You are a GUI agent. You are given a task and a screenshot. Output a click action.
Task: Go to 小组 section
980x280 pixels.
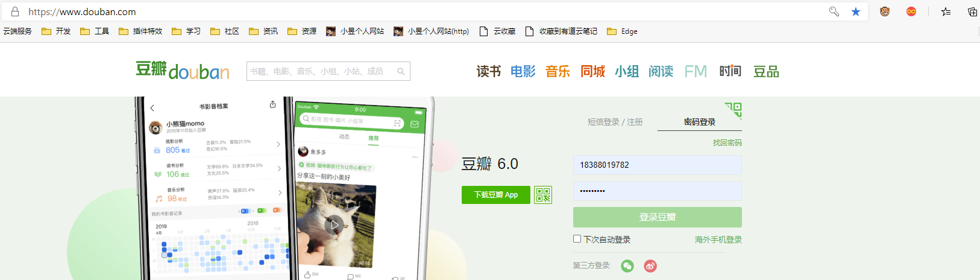[x=627, y=71]
